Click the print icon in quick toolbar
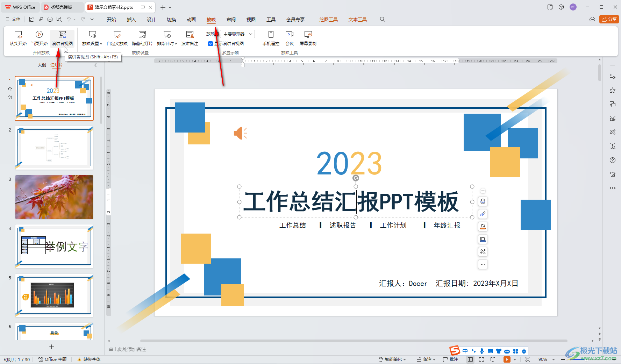 click(x=50, y=19)
